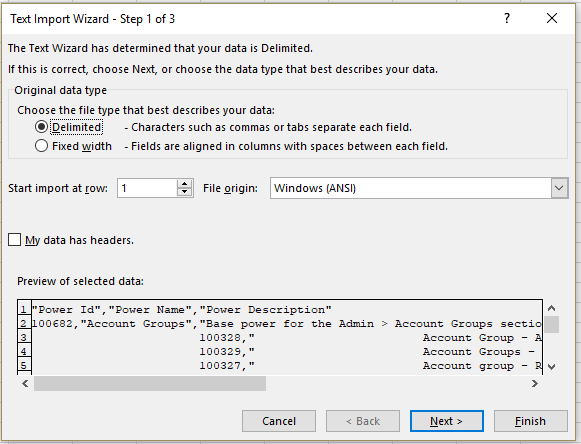Click the Cancel button
This screenshot has height=444, width=581.
279,421
